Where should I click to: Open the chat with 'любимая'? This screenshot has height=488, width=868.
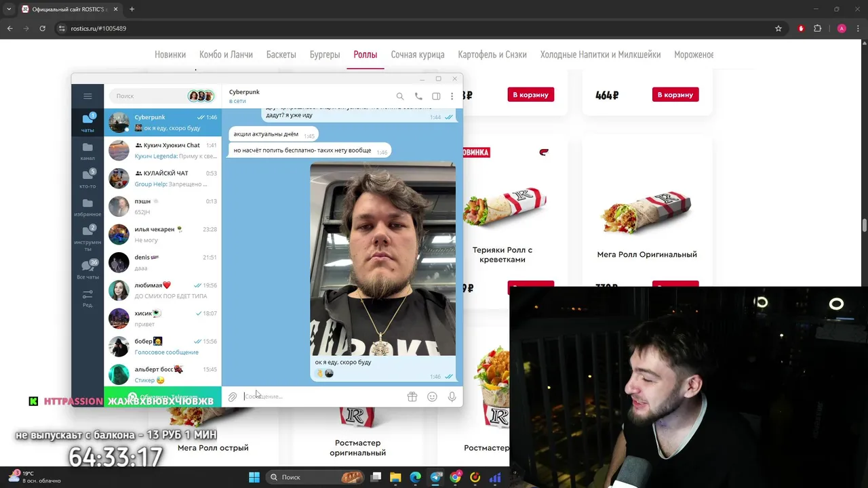[x=163, y=290]
